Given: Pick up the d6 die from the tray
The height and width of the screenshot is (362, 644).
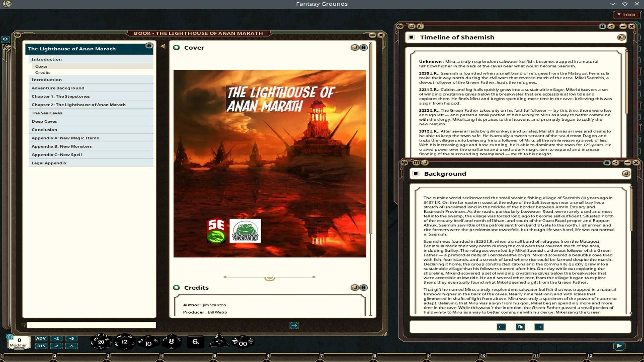Looking at the screenshot, I should (x=196, y=342).
